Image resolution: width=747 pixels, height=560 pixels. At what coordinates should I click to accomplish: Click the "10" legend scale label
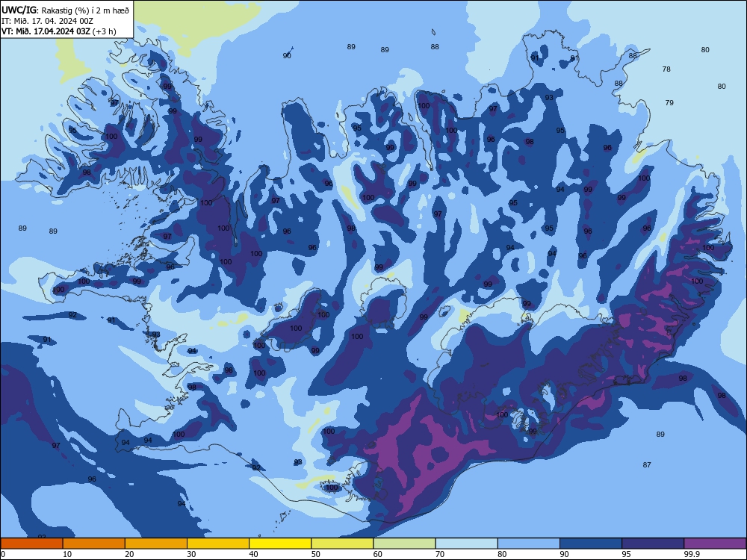[67, 554]
